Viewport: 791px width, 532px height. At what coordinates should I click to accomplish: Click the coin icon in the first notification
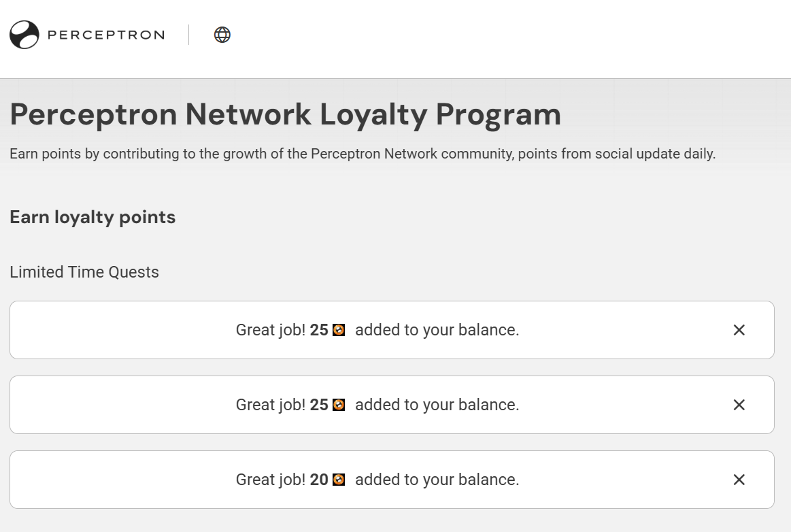[339, 330]
